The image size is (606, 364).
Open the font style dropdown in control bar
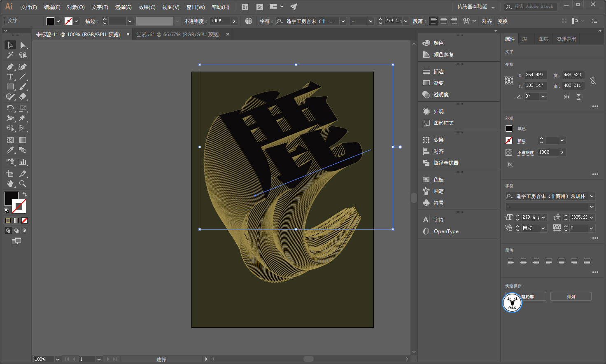click(371, 21)
